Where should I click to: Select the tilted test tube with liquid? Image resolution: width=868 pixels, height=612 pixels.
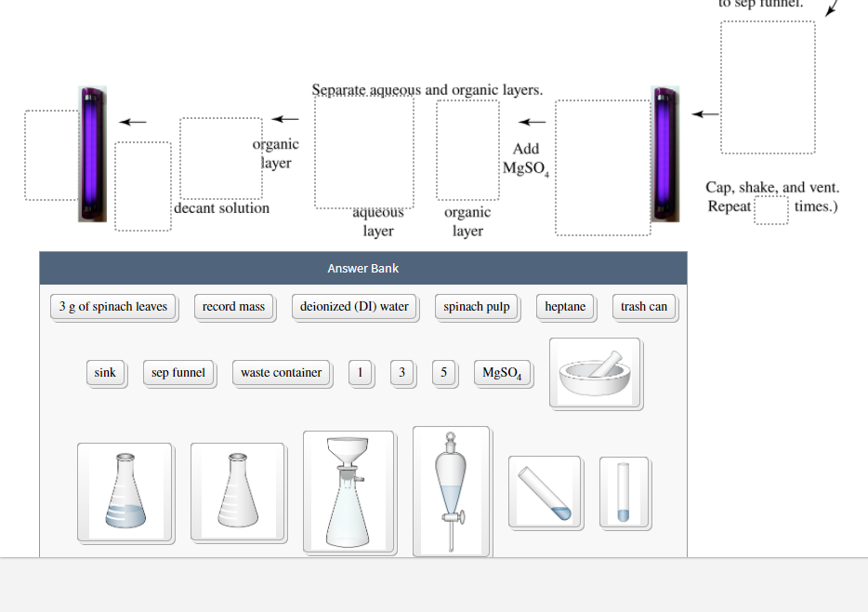pos(545,491)
